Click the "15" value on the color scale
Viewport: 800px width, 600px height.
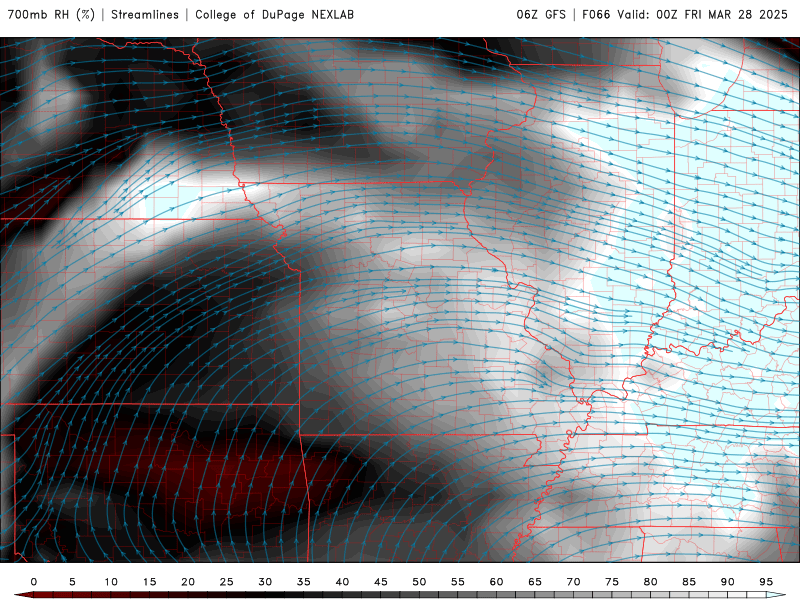(x=149, y=582)
